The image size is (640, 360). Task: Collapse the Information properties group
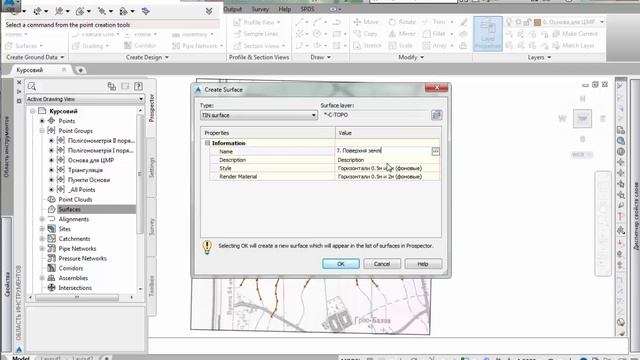pos(207,143)
